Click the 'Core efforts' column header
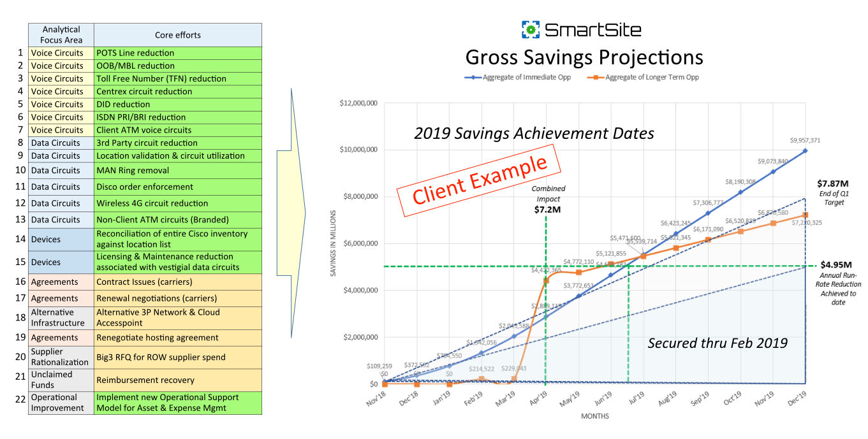Image resolution: width=868 pixels, height=439 pixels. [178, 34]
